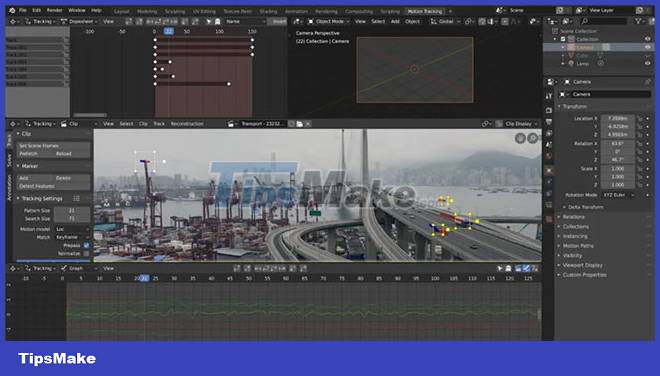
Task: Expand the Motion Paths panel
Action: pyautogui.click(x=578, y=246)
